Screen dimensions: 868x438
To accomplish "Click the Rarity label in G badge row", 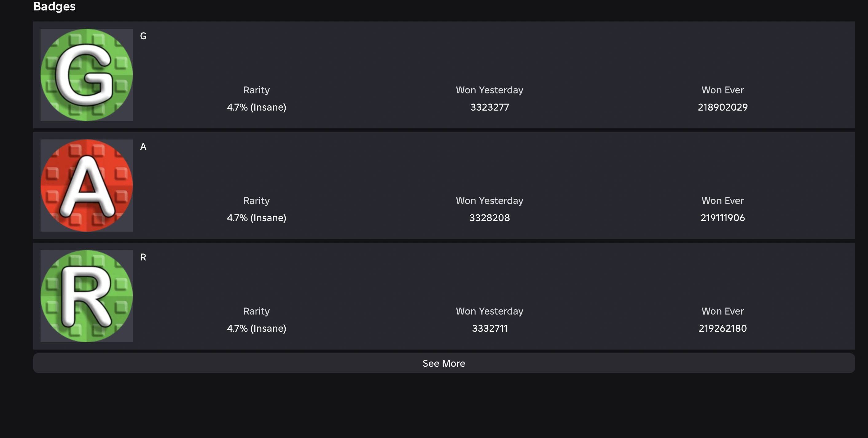I will pos(256,90).
